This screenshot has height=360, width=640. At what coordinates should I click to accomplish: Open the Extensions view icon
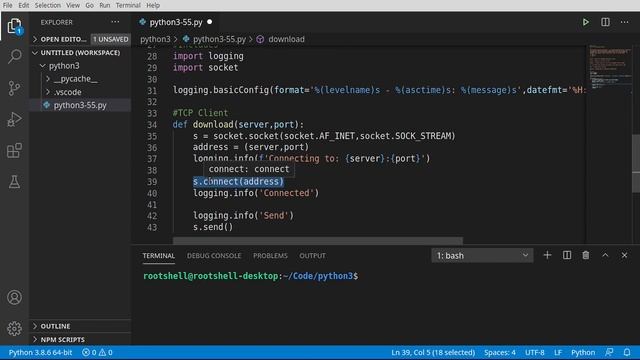(14, 151)
